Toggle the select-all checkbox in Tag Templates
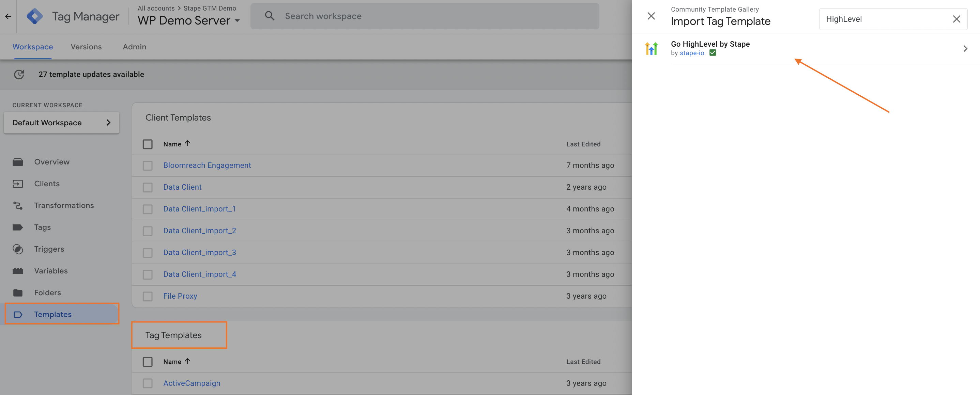Image resolution: width=980 pixels, height=395 pixels. tap(148, 362)
